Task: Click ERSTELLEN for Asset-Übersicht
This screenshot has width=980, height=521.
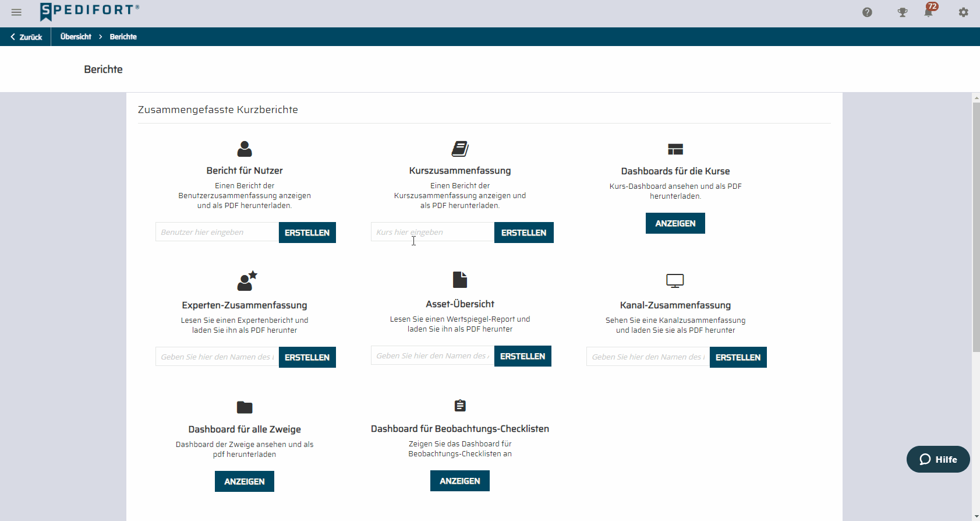Action: coord(523,356)
